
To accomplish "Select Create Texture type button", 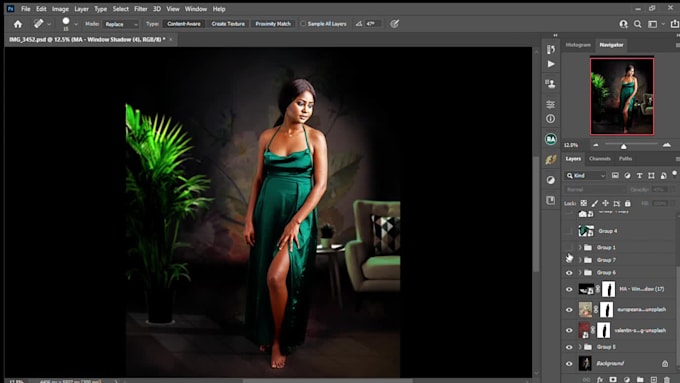I will click(228, 24).
